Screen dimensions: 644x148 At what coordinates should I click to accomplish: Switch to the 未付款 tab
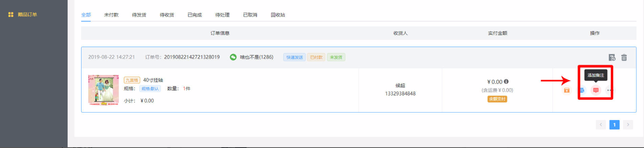click(111, 15)
